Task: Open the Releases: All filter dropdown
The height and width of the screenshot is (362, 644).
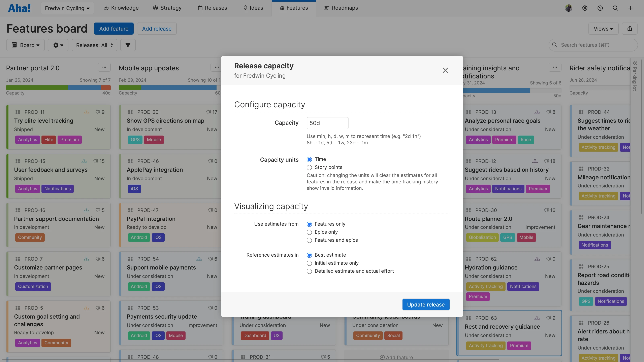Action: tap(94, 45)
